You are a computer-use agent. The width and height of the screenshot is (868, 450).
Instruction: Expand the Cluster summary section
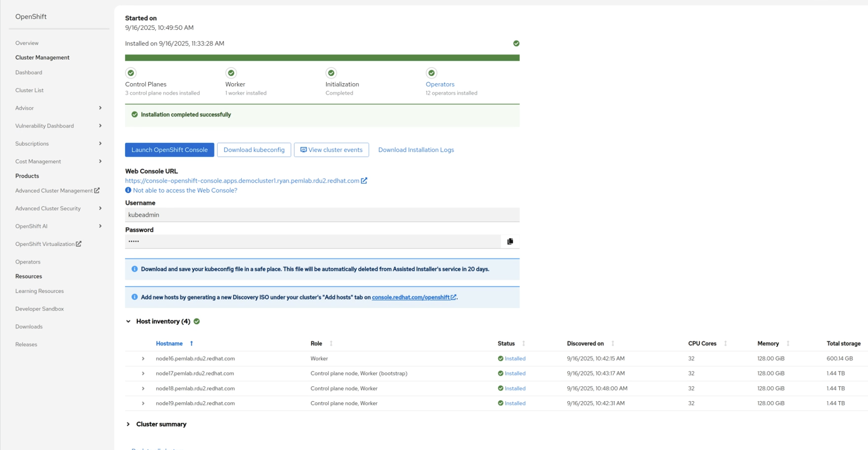coord(128,424)
